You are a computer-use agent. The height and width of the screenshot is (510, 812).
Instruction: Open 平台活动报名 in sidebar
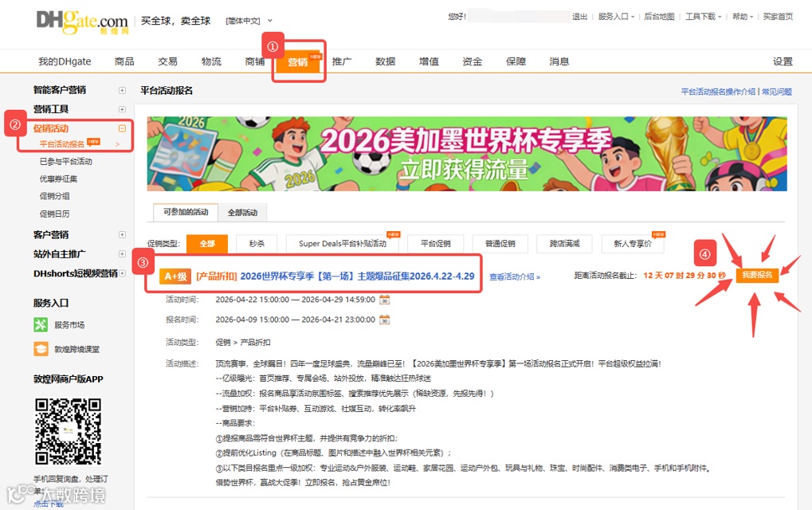[61, 144]
